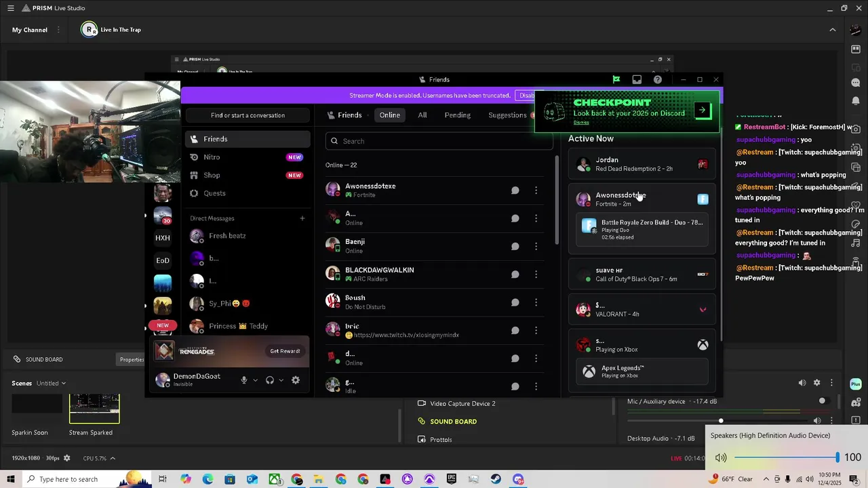
Task: Open Discord user settings gear
Action: click(296, 380)
